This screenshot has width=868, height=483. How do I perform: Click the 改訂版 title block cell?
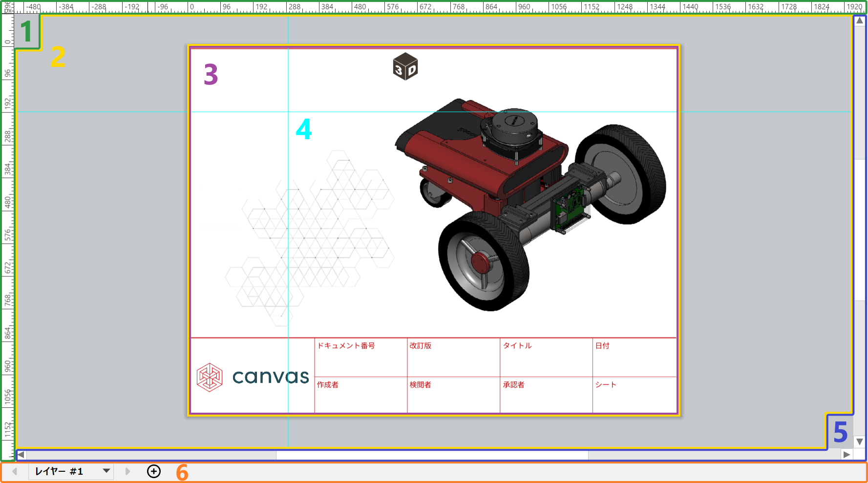click(x=453, y=357)
